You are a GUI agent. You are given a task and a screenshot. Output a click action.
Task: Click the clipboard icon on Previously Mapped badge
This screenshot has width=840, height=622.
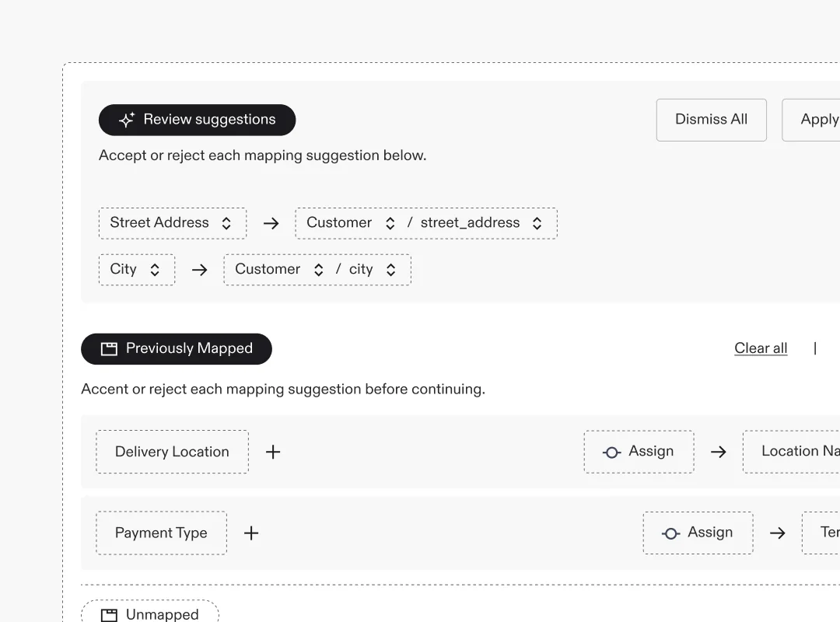108,348
